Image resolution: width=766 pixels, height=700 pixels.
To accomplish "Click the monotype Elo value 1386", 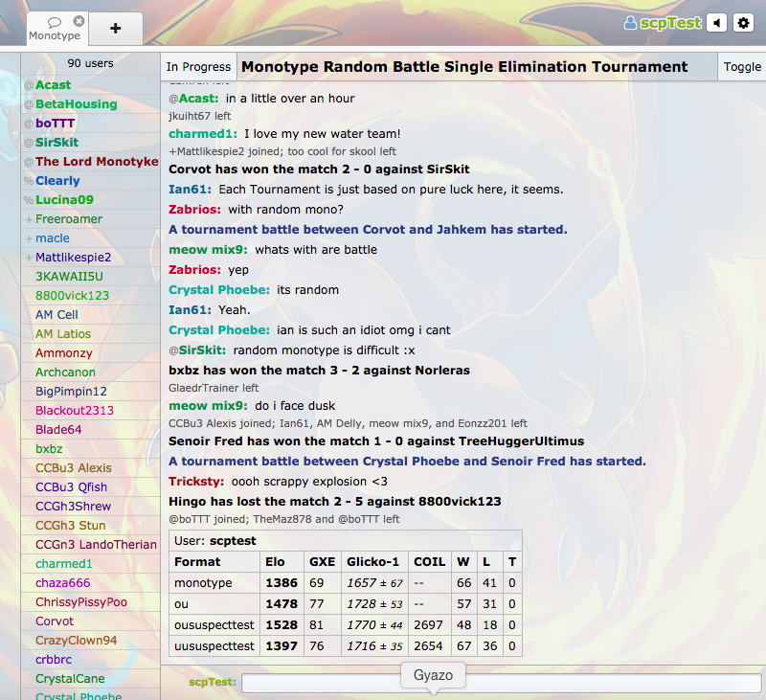I will 282,583.
